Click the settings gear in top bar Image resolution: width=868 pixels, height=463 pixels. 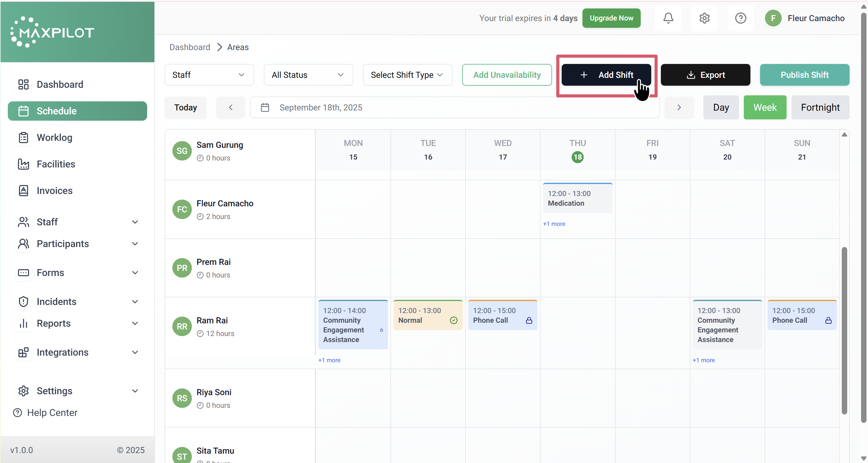[x=704, y=18]
